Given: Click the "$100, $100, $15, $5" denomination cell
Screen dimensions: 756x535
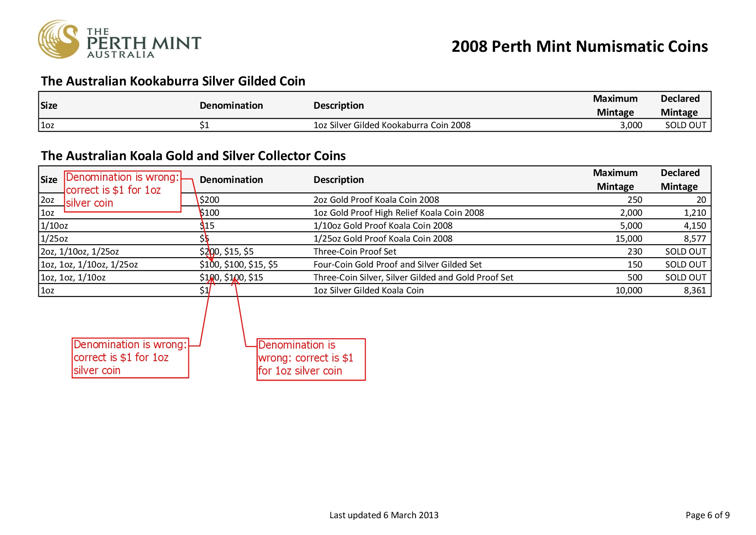Looking at the screenshot, I should pyautogui.click(x=238, y=264).
